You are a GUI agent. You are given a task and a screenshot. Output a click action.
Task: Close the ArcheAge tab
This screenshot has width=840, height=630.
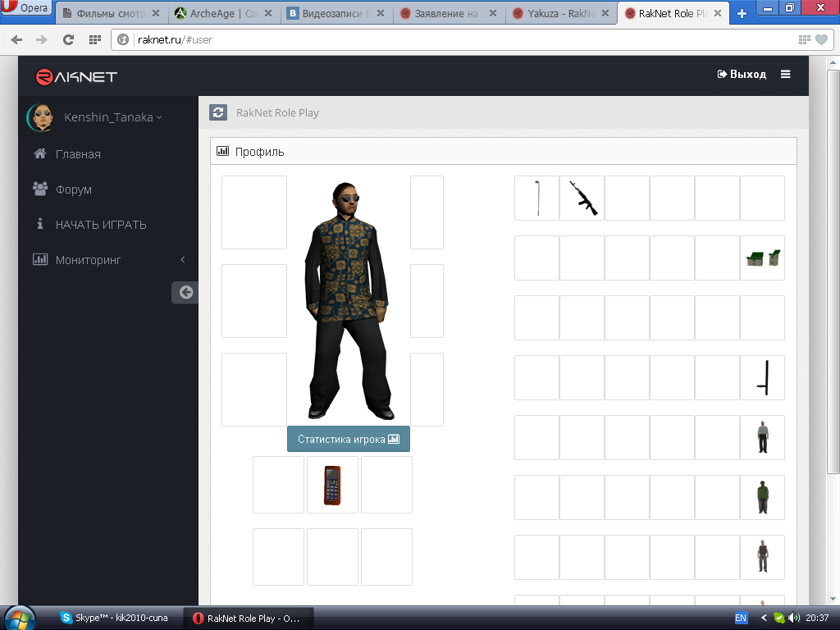click(268, 13)
